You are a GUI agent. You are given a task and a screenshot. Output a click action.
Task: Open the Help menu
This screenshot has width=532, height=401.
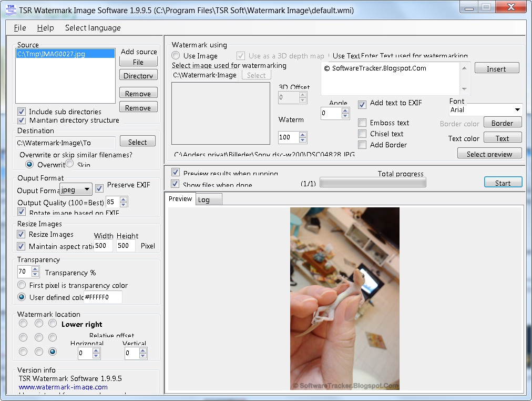(x=45, y=28)
